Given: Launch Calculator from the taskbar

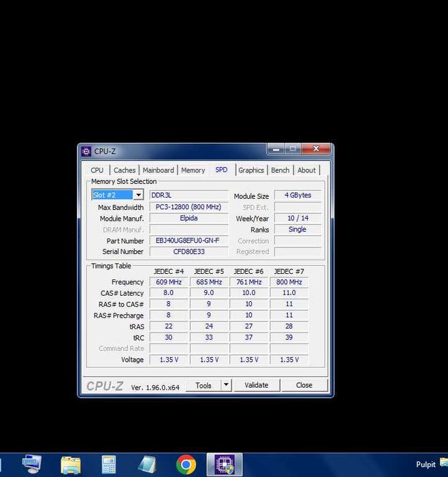Looking at the screenshot, I should click(108, 464).
